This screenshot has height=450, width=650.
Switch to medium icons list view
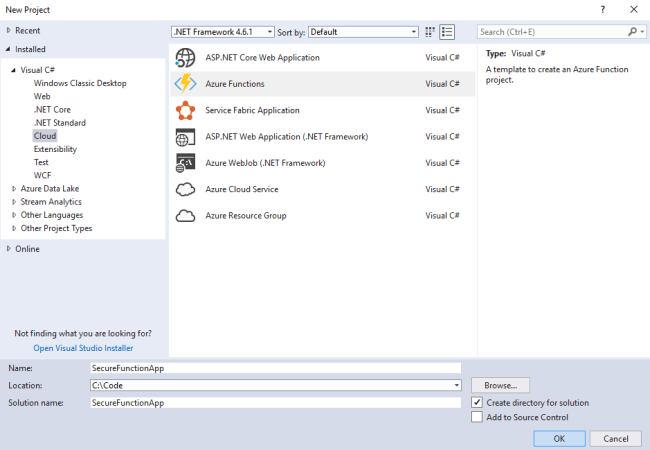[x=447, y=32]
